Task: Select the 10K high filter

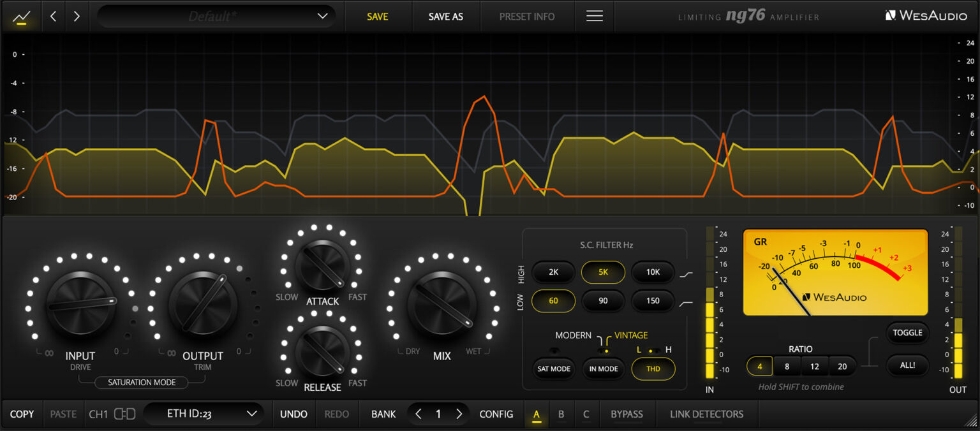Action: pos(653,272)
